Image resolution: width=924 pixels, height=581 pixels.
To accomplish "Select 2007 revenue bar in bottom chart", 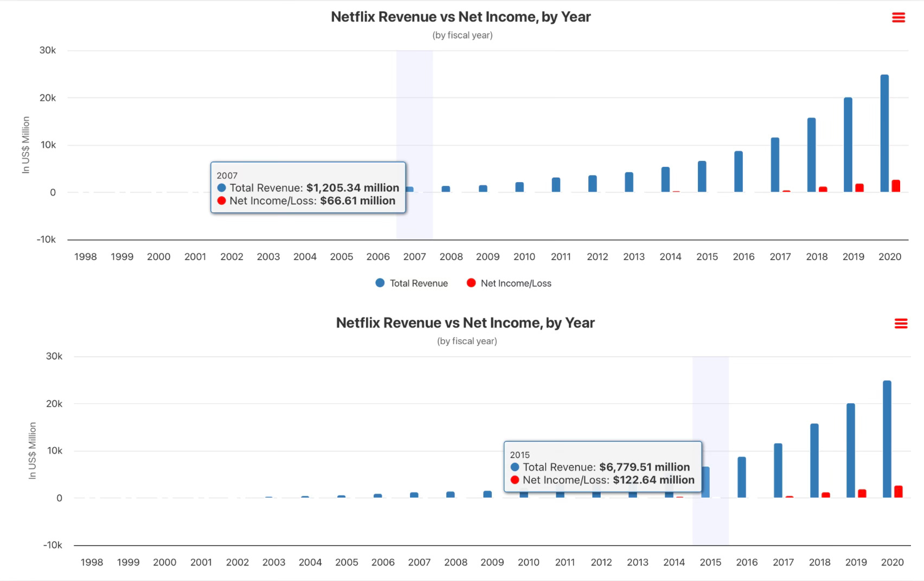I will 414,495.
